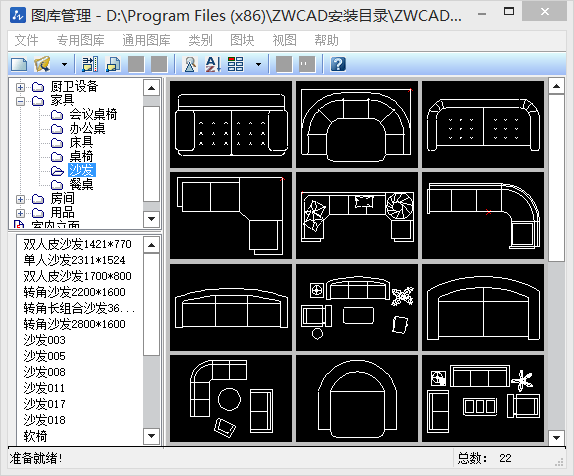Viewport: 574px width, 476px height.
Task: Click the open library folder icon
Action: point(42,64)
